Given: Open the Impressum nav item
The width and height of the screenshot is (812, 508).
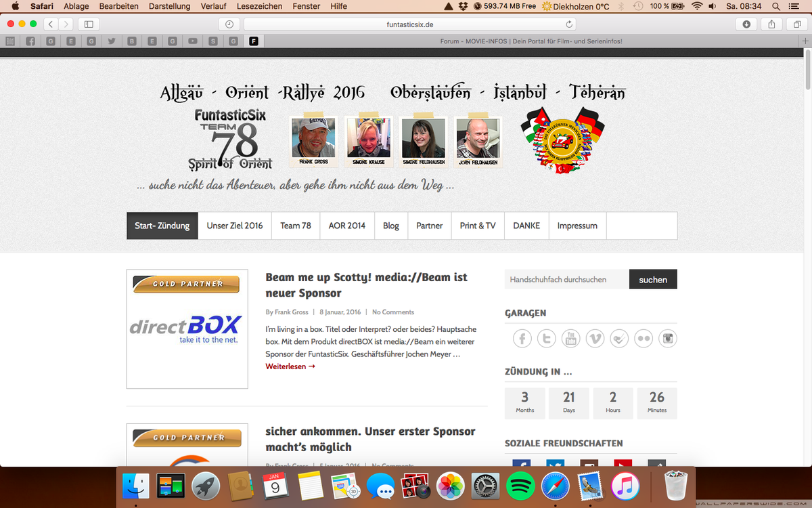Looking at the screenshot, I should [x=577, y=226].
